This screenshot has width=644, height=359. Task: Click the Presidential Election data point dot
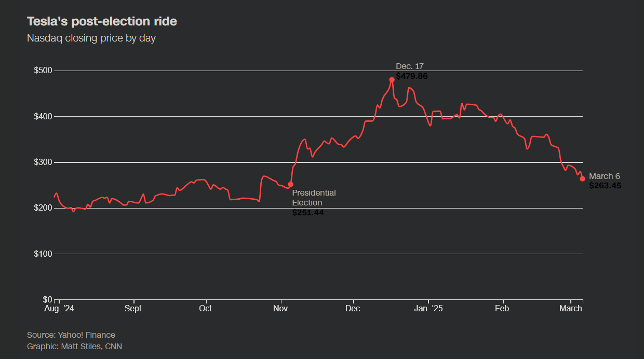[290, 184]
